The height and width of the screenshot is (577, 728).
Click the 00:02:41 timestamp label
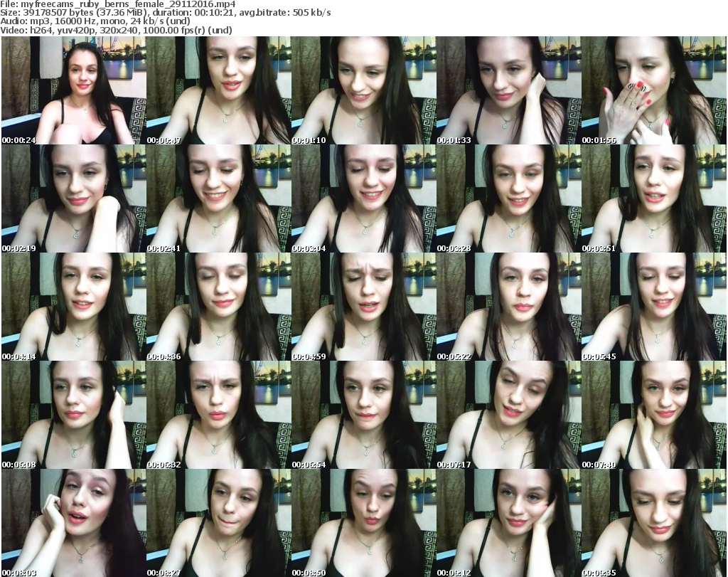point(164,248)
